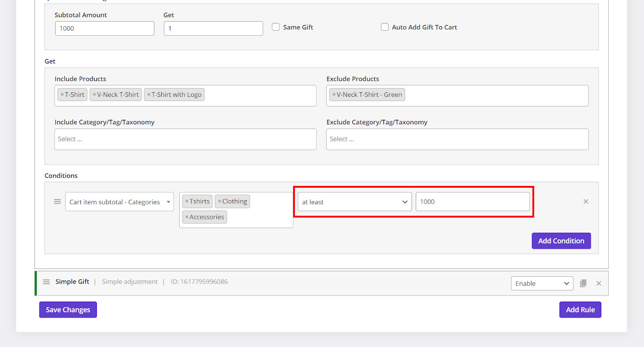Remove V-Neck T-Shirt - Green from excluded products

click(x=334, y=95)
